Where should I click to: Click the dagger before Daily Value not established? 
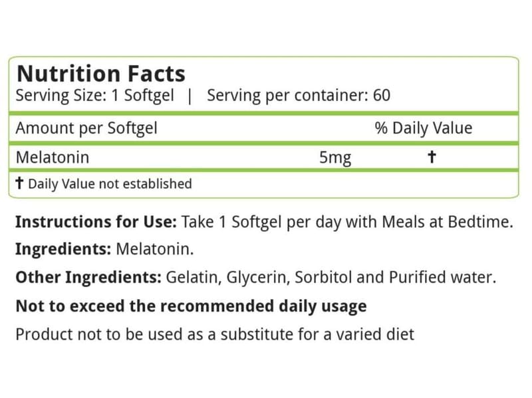pyautogui.click(x=20, y=183)
